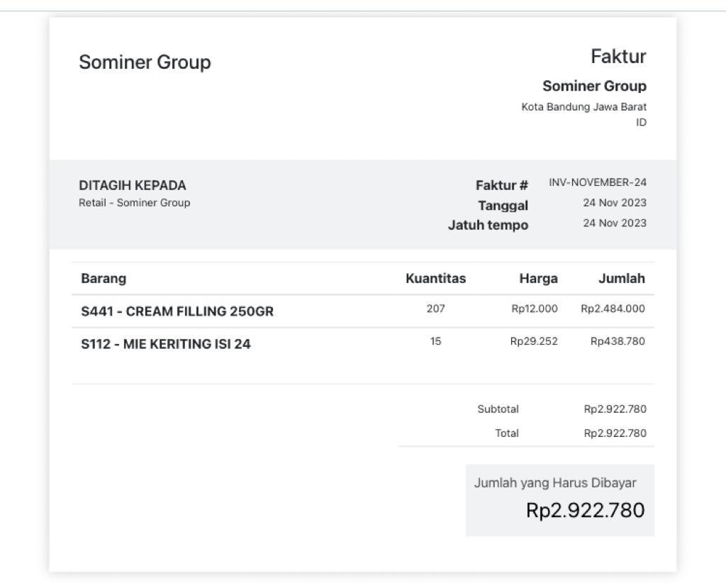Click the amount Rp438.780
This screenshot has height=588, width=726.
618,341
